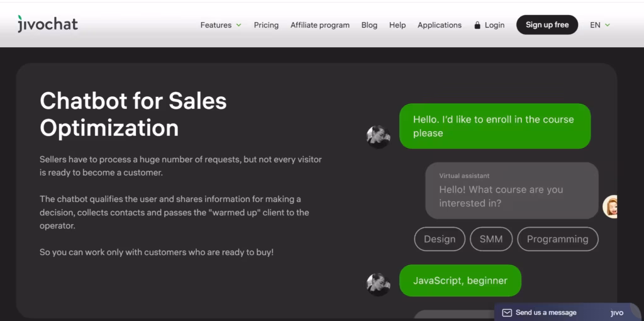Click paragraph starting 'The chatbot qualifies'

click(x=174, y=213)
